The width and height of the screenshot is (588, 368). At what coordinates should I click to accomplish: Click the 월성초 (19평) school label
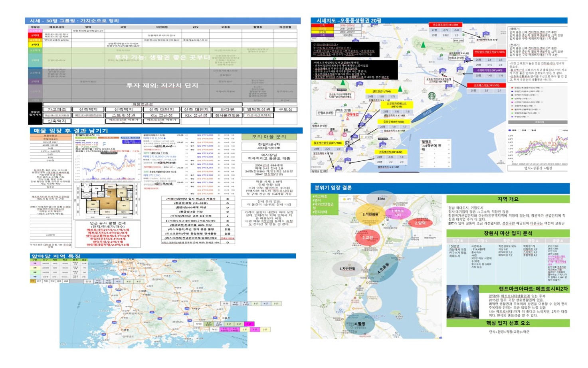click(x=320, y=126)
